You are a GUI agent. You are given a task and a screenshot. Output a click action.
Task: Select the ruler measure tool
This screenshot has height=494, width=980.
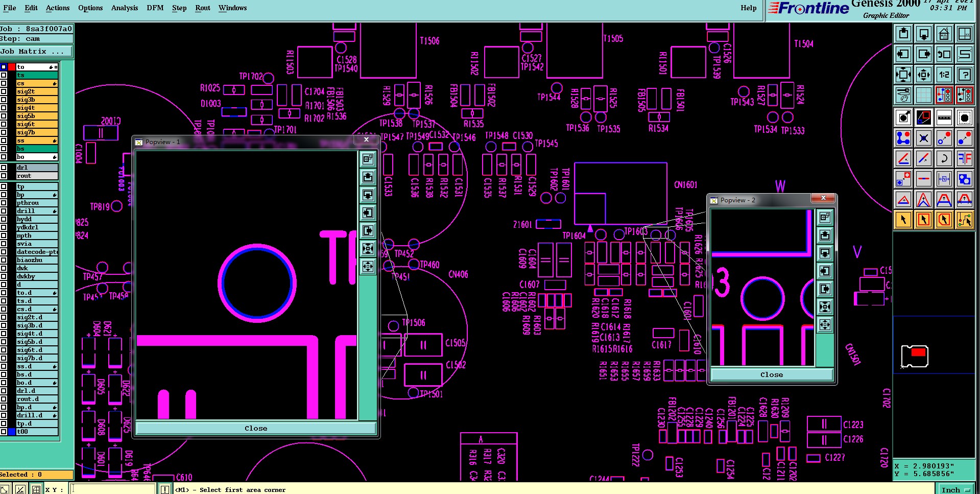point(944,117)
